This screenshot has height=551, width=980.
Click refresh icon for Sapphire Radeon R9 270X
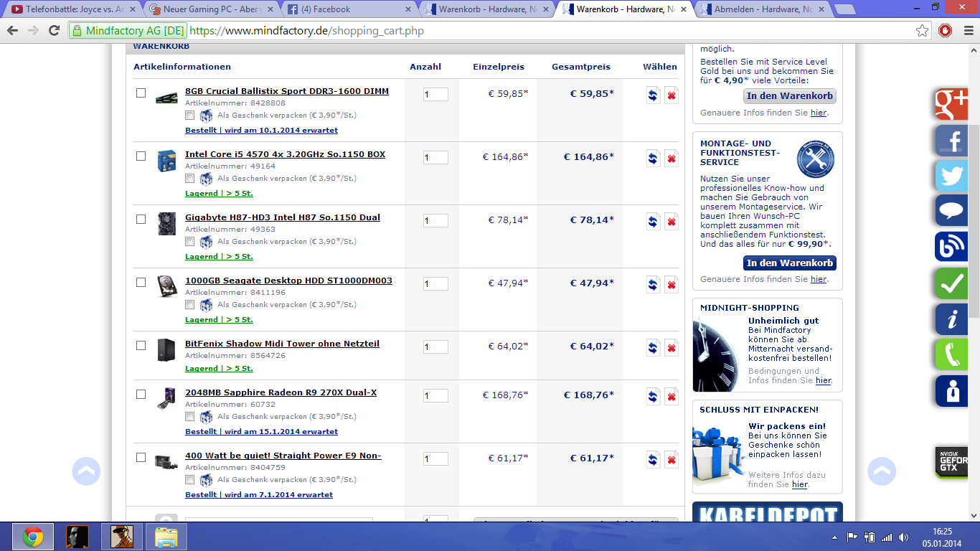(x=653, y=397)
